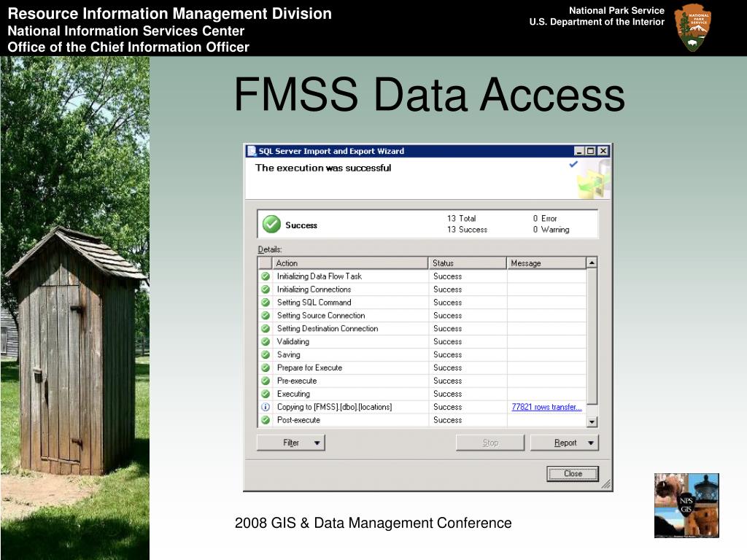Select the Setting SQL Command row
The image size is (747, 560).
point(422,303)
